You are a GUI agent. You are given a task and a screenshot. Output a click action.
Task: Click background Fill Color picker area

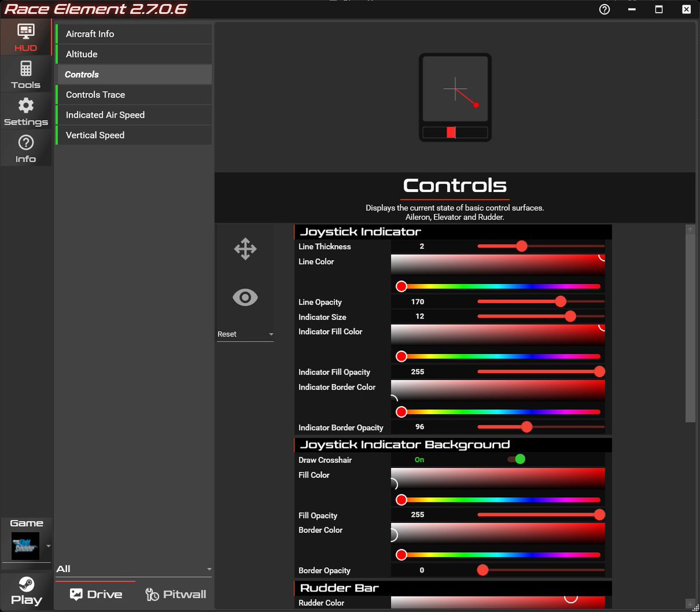(x=498, y=478)
